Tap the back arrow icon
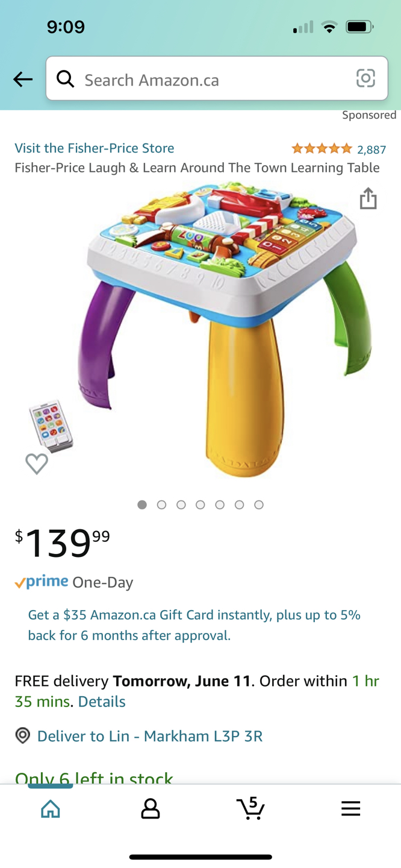 coord(23,79)
